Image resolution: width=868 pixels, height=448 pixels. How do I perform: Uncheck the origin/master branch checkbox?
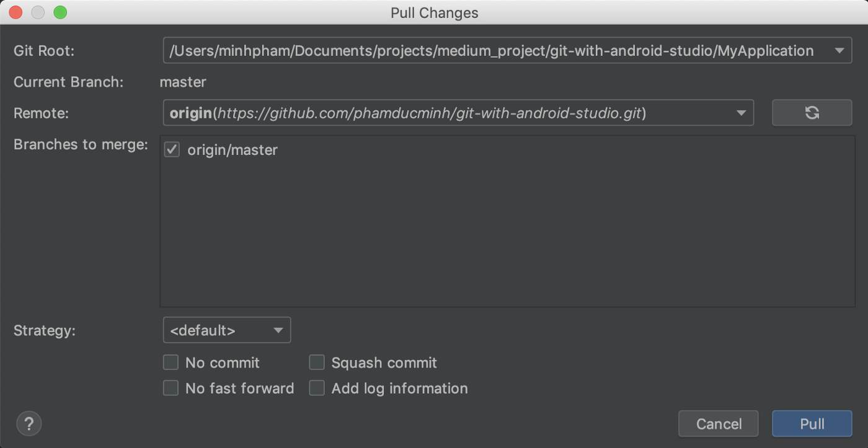[172, 150]
